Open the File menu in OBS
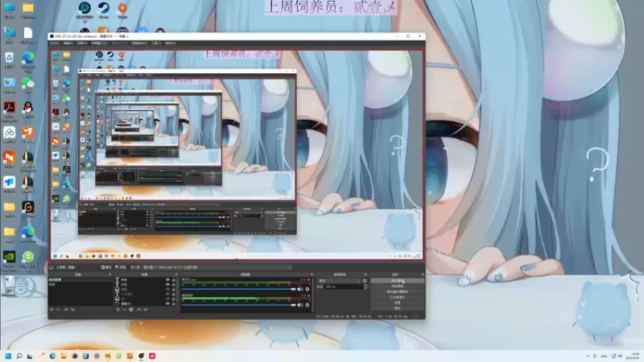 tap(55, 43)
